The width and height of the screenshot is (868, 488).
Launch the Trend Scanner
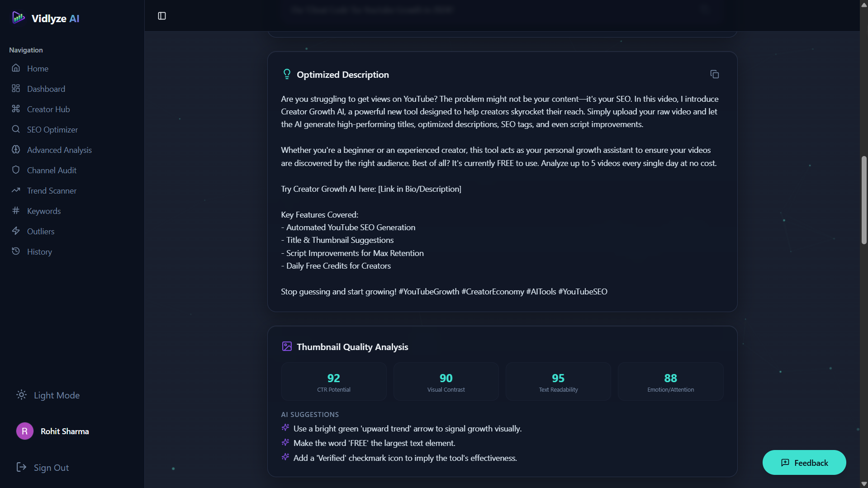pos(51,190)
